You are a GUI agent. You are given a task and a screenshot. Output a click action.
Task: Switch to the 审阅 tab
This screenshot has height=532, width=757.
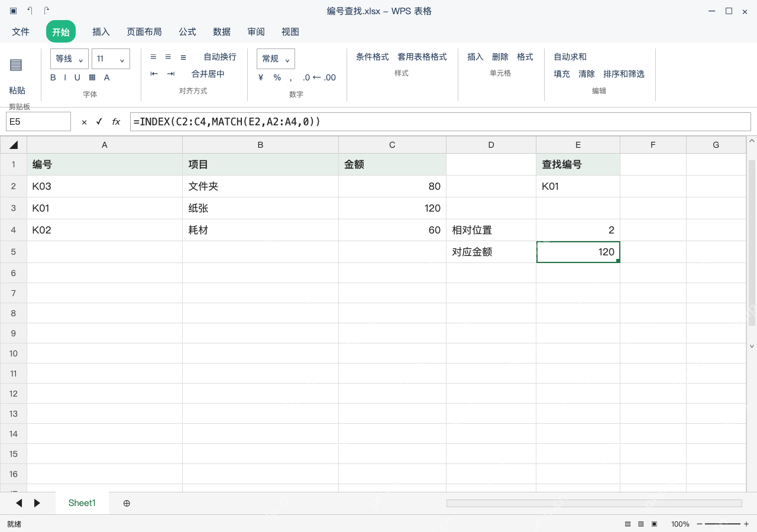[x=256, y=32]
